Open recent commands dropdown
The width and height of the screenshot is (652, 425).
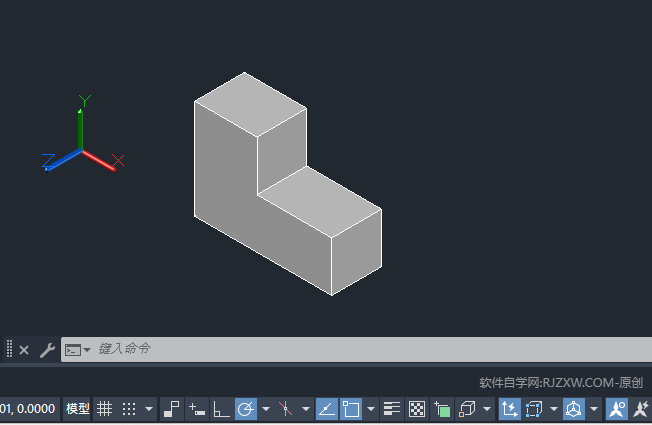coord(77,350)
